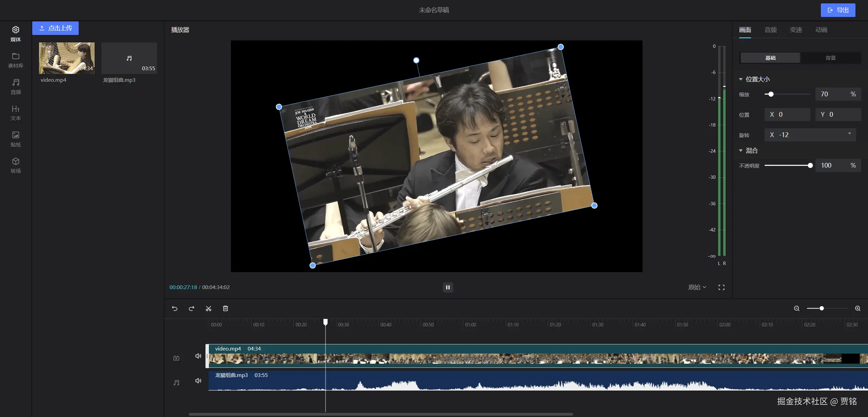This screenshot has height=417, width=868.
Task: Switch to the 背景 segment option
Action: (x=830, y=58)
